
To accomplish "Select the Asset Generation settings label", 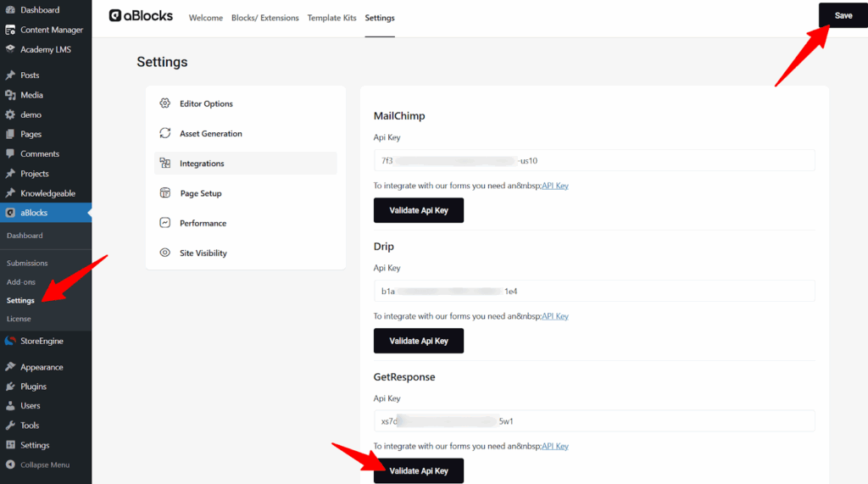I will point(211,133).
